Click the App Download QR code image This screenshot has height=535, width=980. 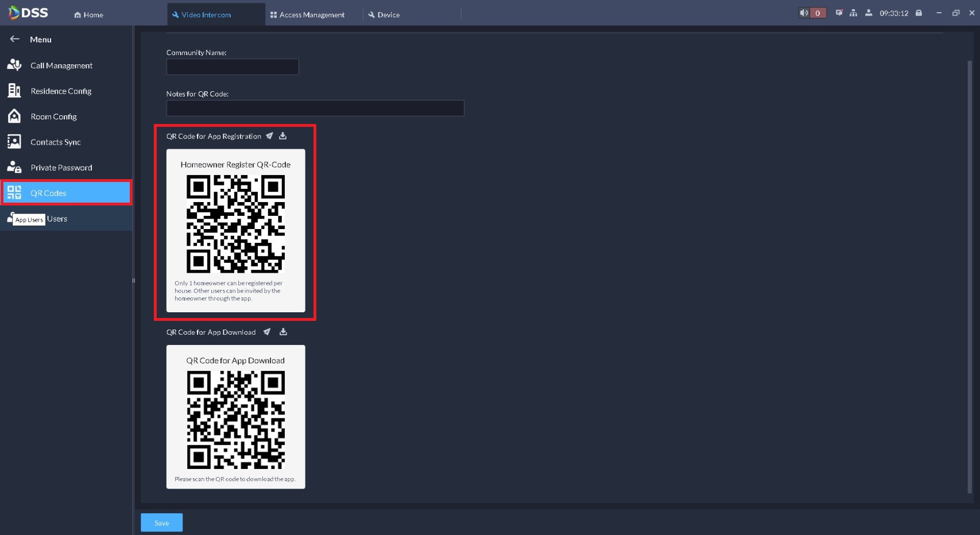[235, 420]
